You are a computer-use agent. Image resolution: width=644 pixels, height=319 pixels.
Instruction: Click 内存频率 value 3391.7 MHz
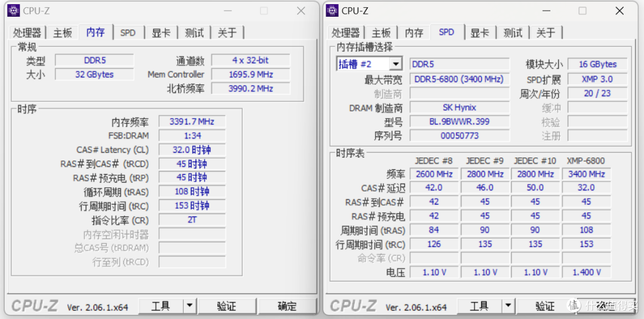coord(192,122)
